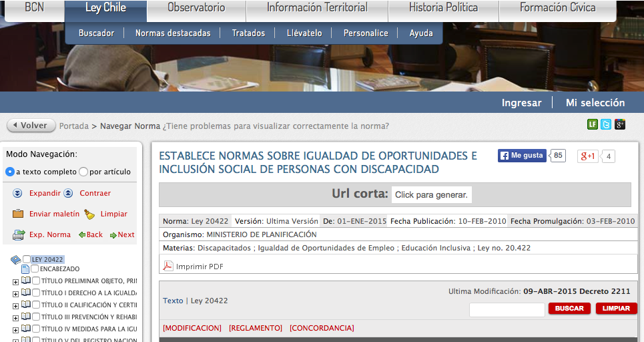Click the Imprimir PDF icon
The image size is (644, 342).
point(168,267)
